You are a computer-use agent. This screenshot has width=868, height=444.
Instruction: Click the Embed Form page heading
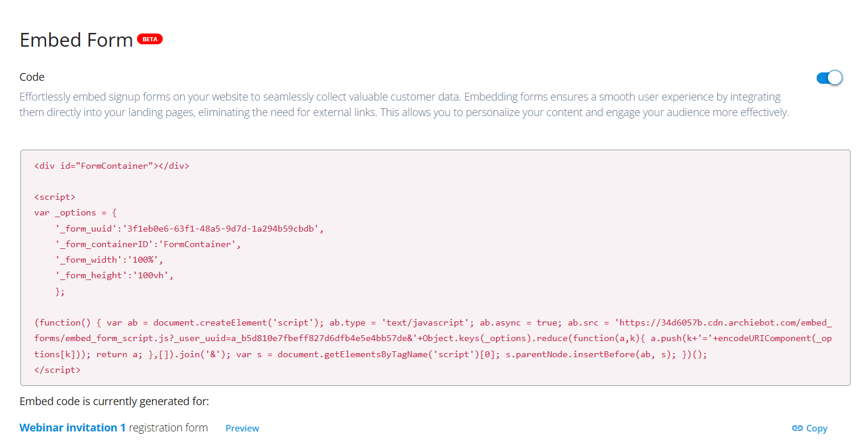coord(76,40)
